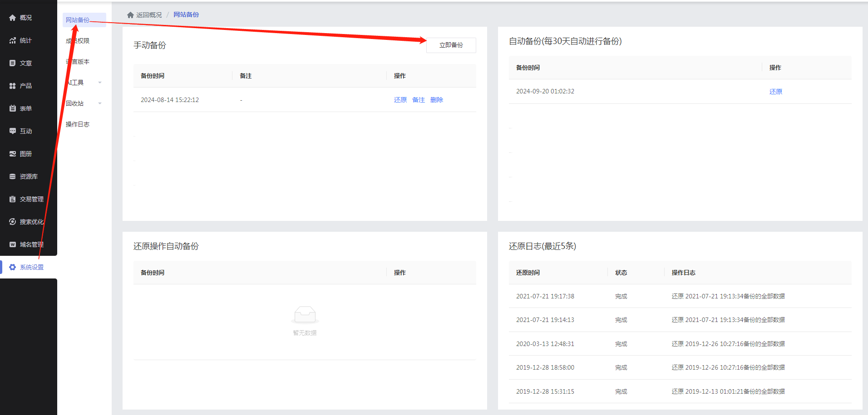Select 网站备份 in the settings submenu

pos(78,20)
